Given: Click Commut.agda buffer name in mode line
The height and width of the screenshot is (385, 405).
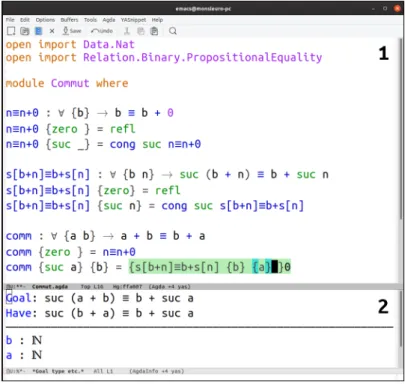Looking at the screenshot, I should click(x=50, y=286).
